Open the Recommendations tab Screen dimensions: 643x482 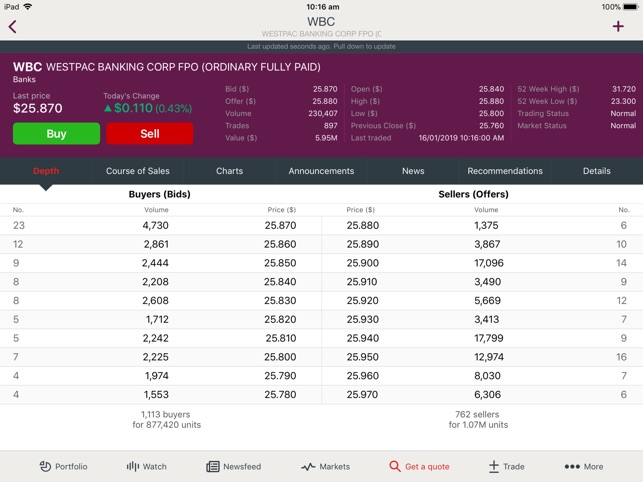pos(505,171)
